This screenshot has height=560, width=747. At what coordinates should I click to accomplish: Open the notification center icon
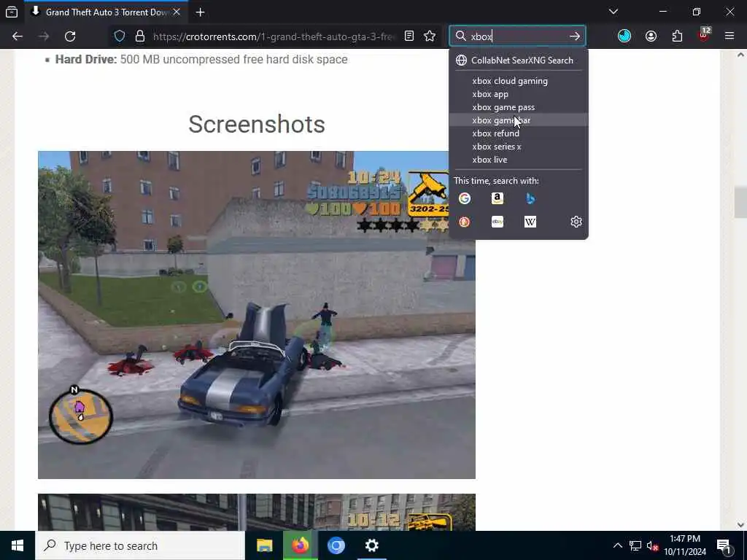pyautogui.click(x=724, y=545)
